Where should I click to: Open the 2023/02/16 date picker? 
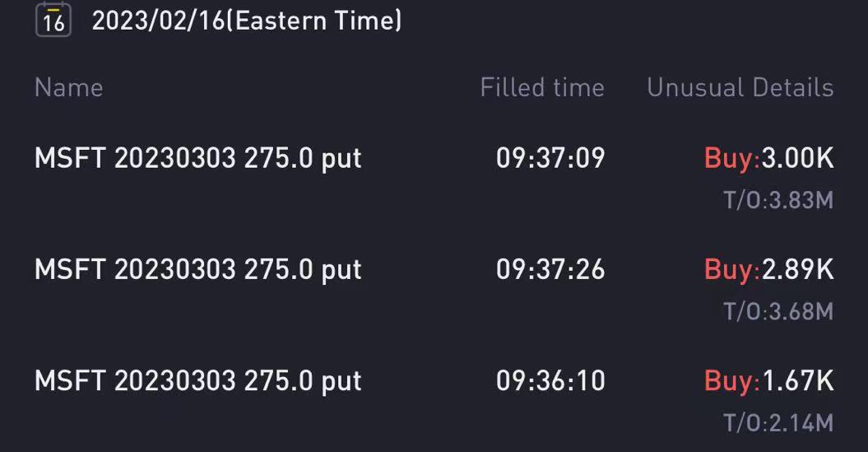(157, 21)
